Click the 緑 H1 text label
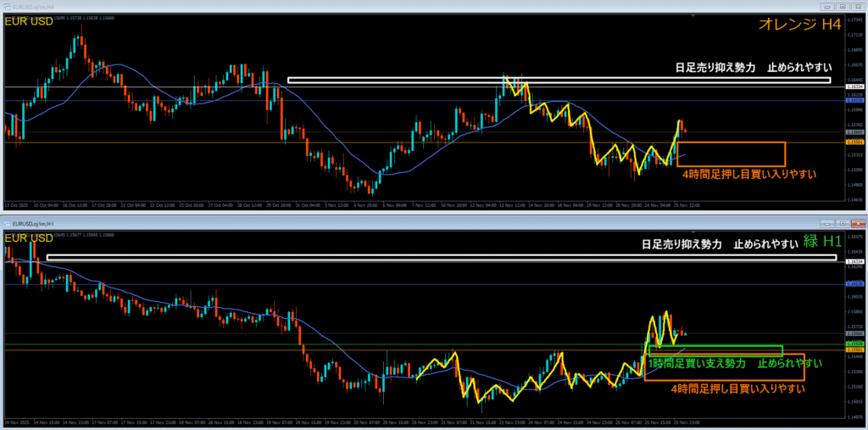This screenshot has height=430, width=868. (x=820, y=243)
